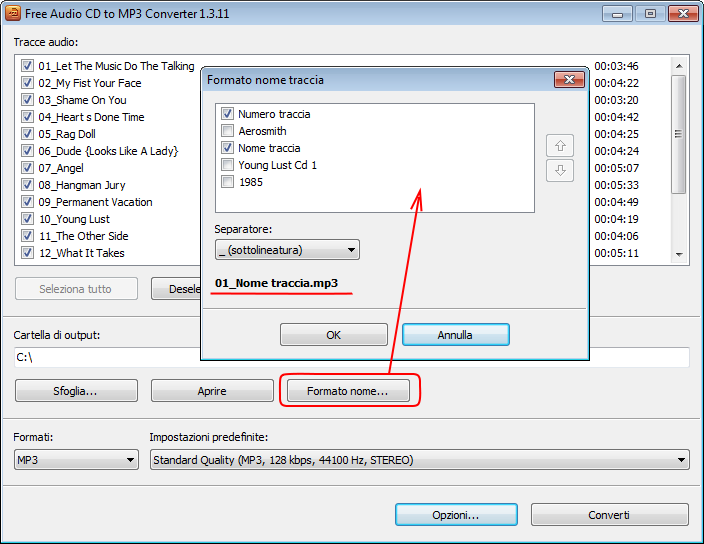Click the 00:05:33 duration value
The height and width of the screenshot is (544, 704).
[616, 185]
